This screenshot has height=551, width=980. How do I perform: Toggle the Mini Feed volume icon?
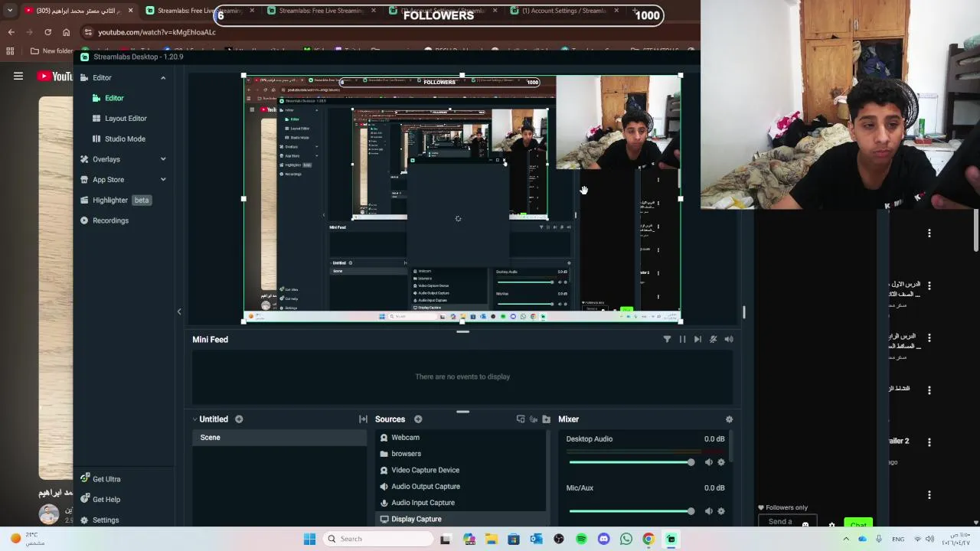(x=728, y=339)
